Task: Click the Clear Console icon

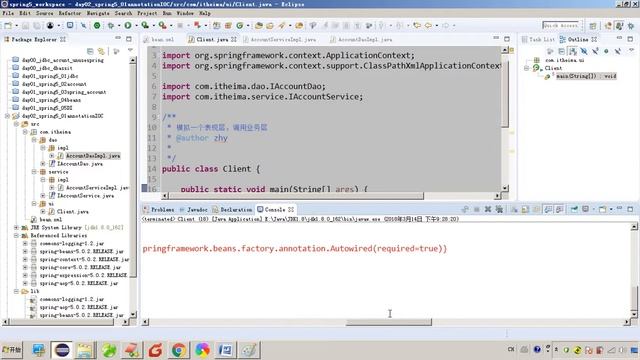Action: pos(514,209)
